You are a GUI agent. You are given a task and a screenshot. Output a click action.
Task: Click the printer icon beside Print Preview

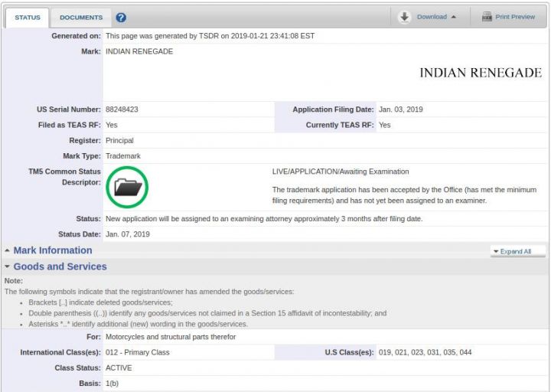(487, 17)
